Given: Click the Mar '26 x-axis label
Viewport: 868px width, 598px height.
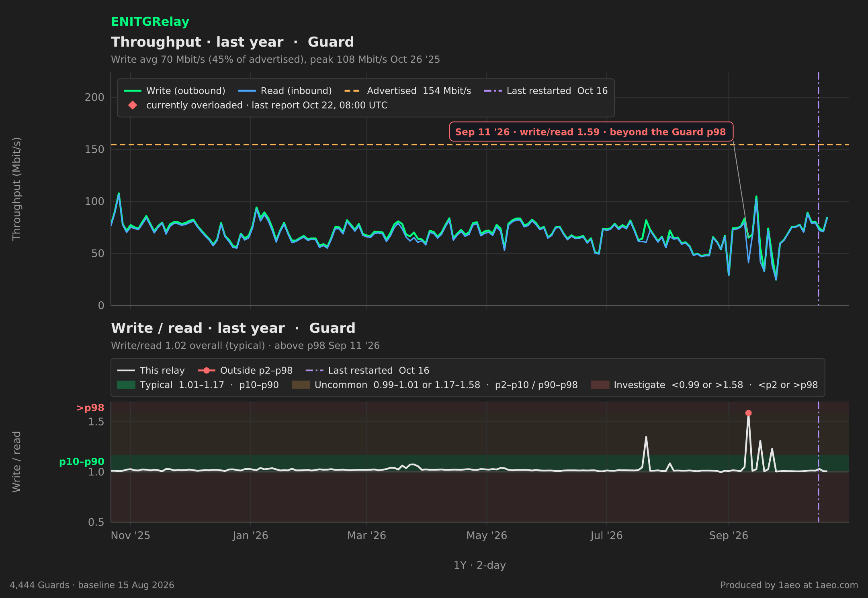Looking at the screenshot, I should tap(366, 536).
